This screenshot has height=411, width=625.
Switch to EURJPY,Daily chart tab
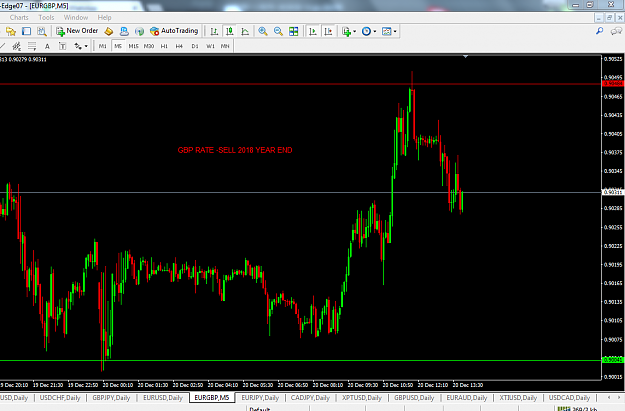click(260, 398)
